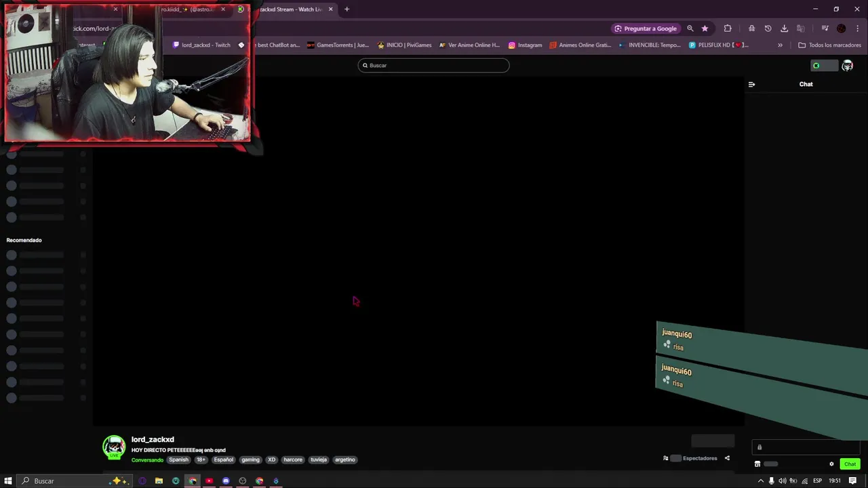Open the media controls icon in Chrome
This screenshot has width=868, height=488.
tap(825, 28)
